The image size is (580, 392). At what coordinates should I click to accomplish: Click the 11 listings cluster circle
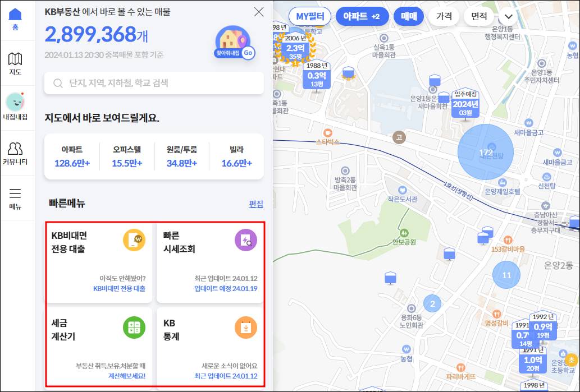click(506, 275)
